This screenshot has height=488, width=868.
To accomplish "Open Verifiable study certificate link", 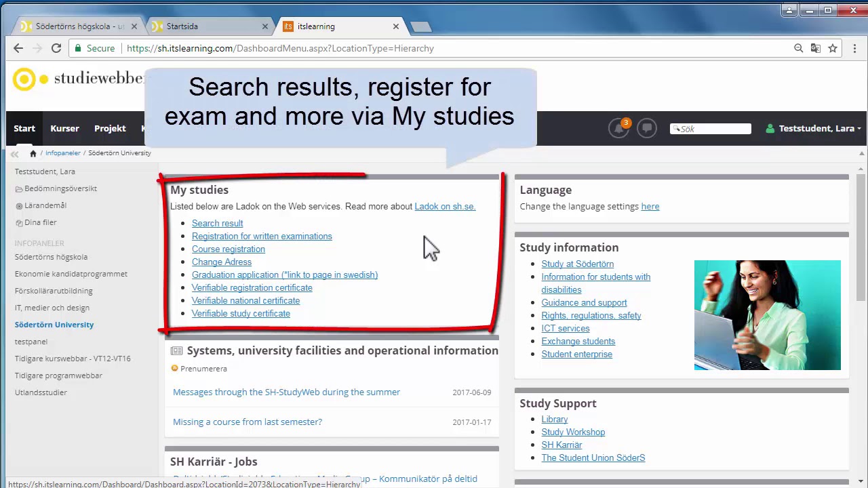I will point(241,313).
